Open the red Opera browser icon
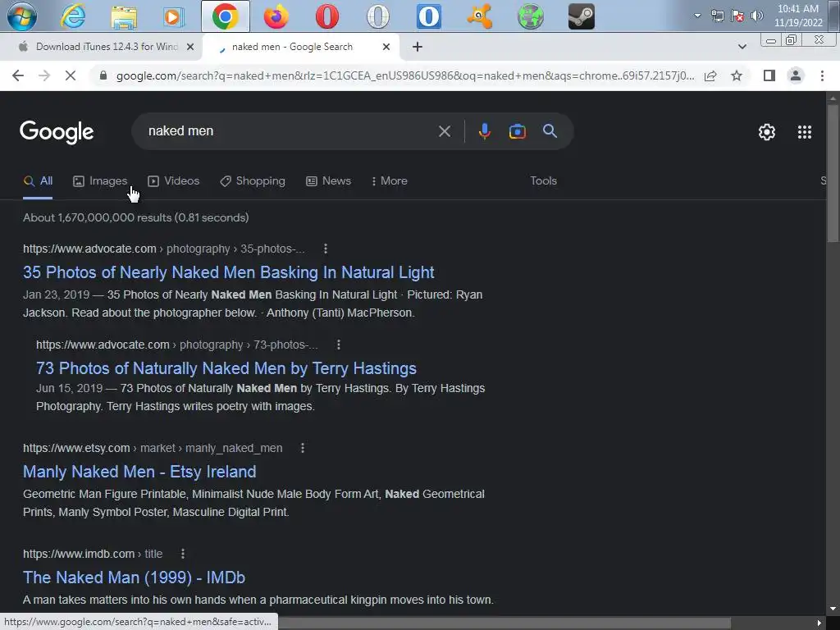The height and width of the screenshot is (630, 840). (326, 16)
